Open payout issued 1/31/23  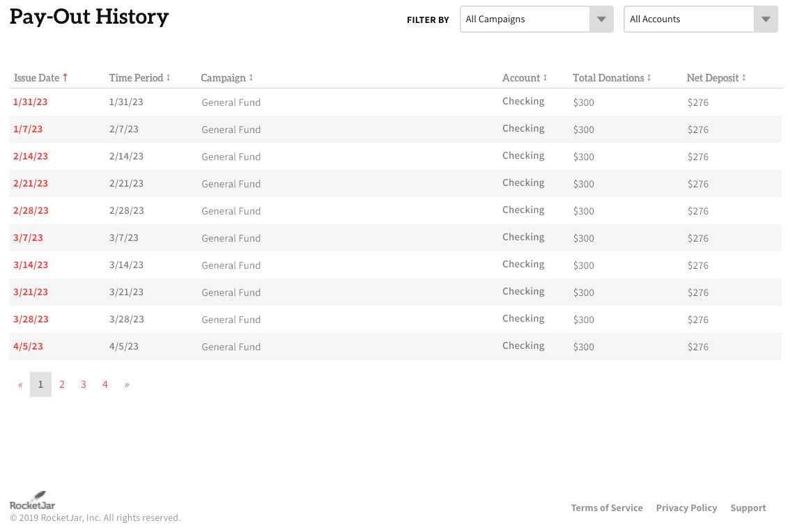point(30,102)
